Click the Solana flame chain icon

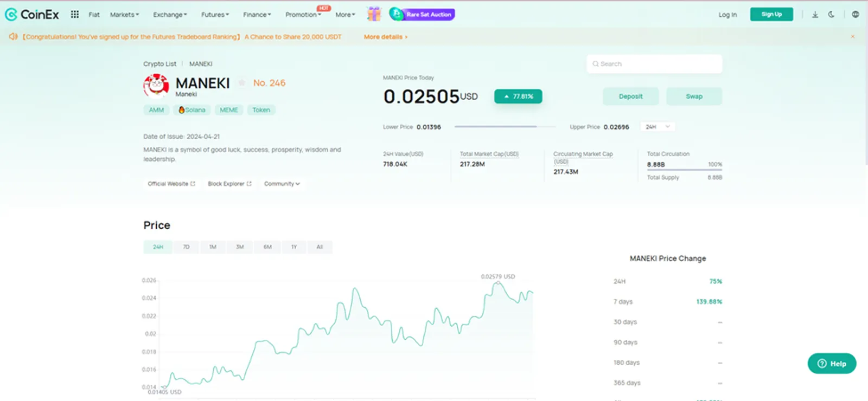point(182,110)
